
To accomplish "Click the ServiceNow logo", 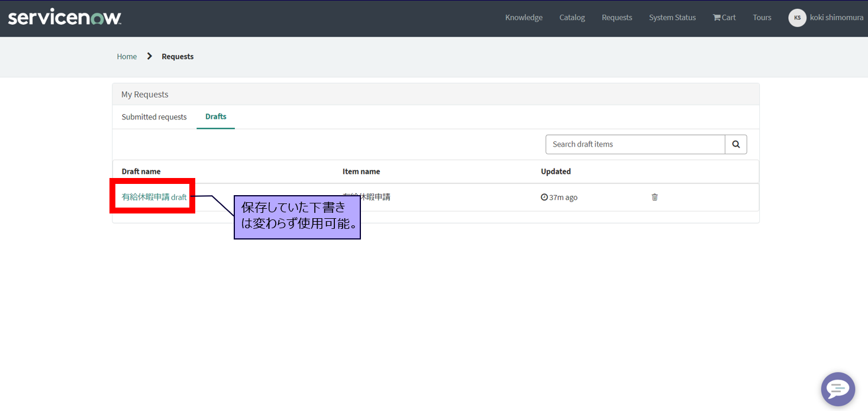I will 64,18.
